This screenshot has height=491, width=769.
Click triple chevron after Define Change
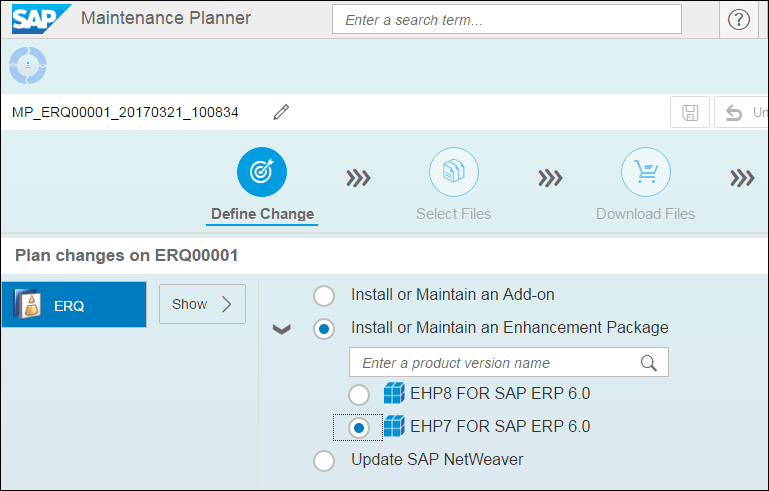point(359,178)
